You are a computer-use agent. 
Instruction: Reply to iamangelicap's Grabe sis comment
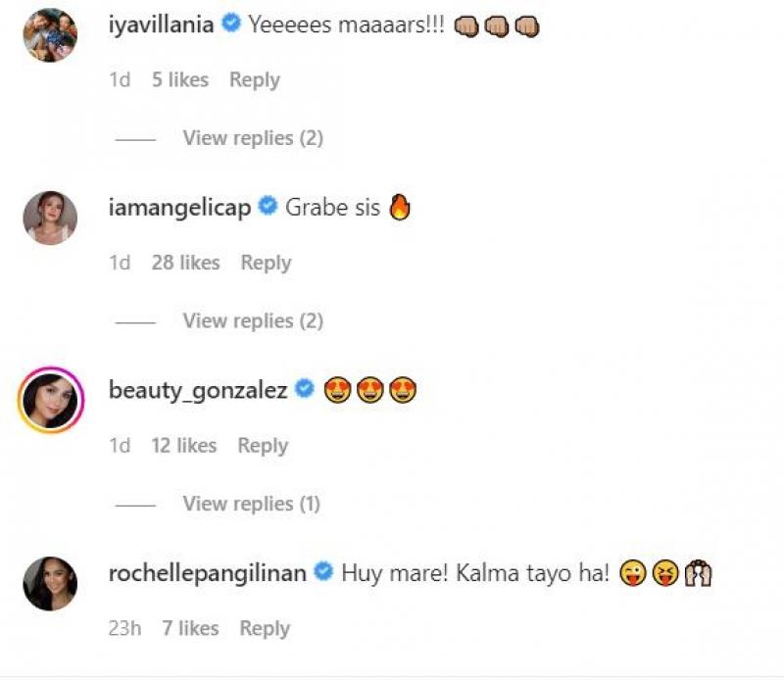click(x=266, y=263)
